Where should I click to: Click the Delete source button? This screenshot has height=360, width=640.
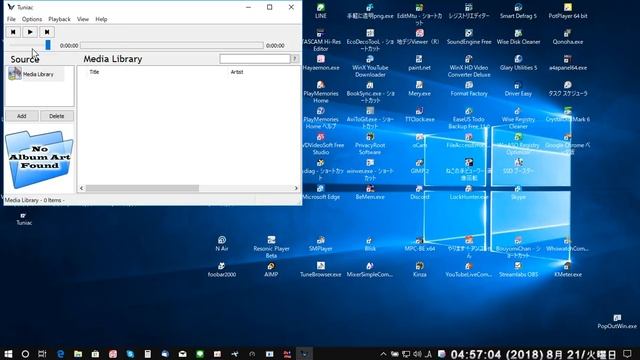(57, 116)
